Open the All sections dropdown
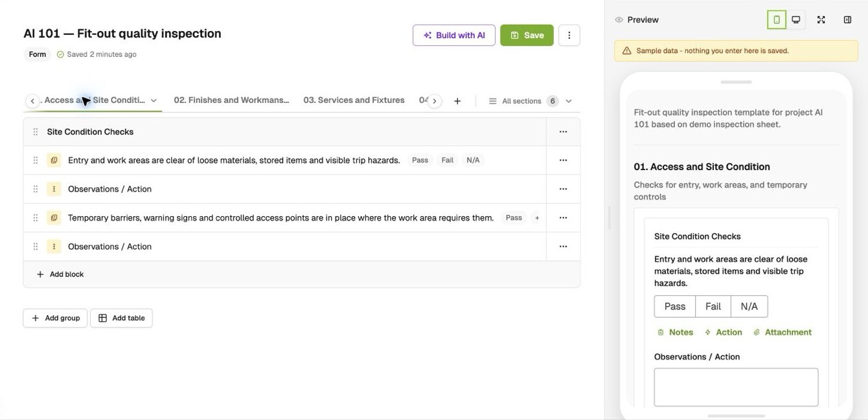 tap(530, 101)
